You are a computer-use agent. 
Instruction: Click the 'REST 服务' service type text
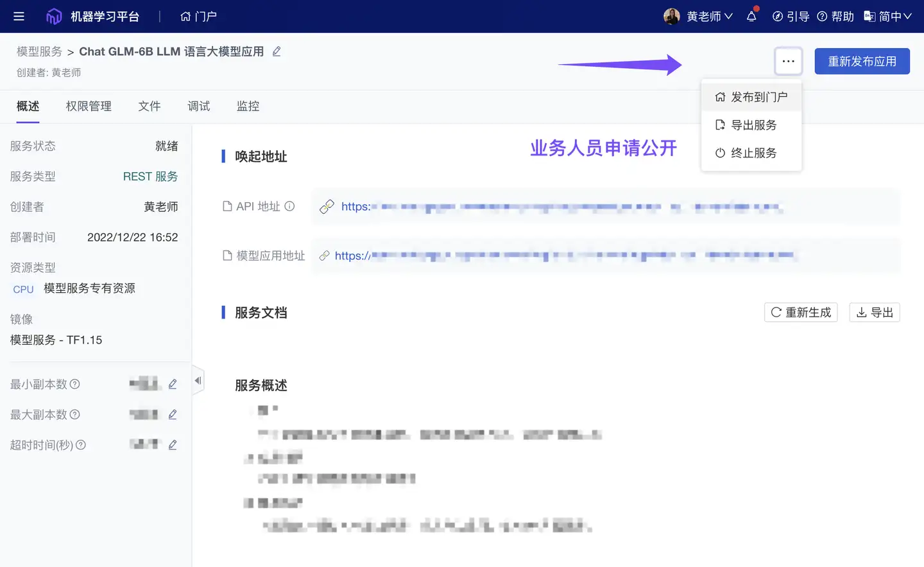coord(150,177)
